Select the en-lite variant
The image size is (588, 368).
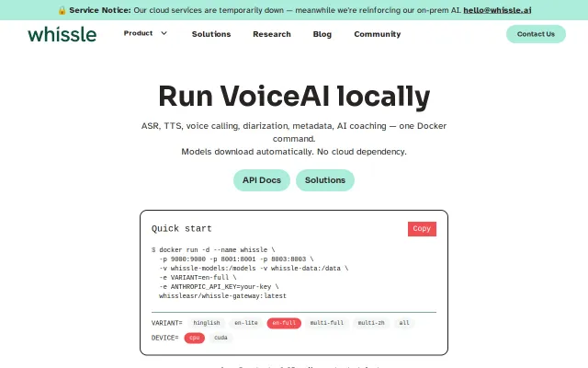click(246, 323)
